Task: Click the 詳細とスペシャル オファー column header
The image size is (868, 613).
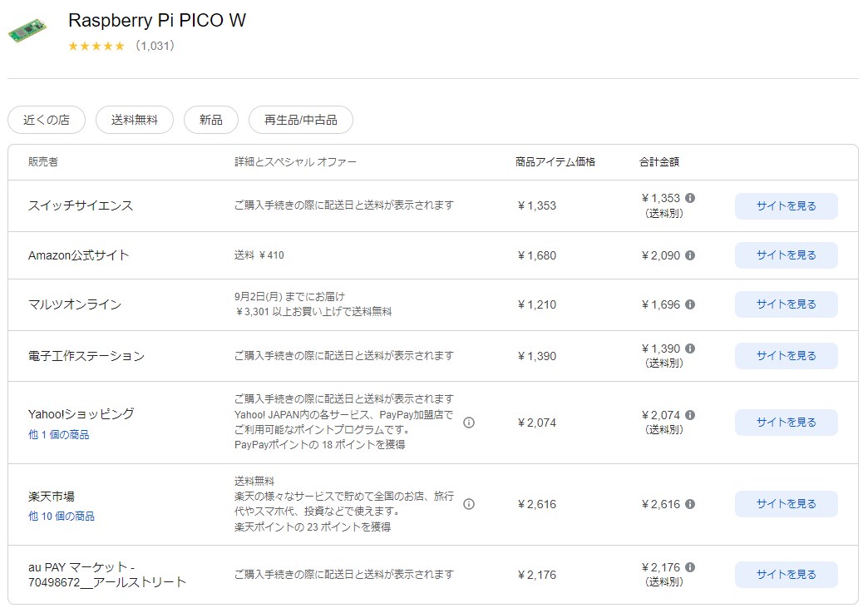Action: [296, 161]
